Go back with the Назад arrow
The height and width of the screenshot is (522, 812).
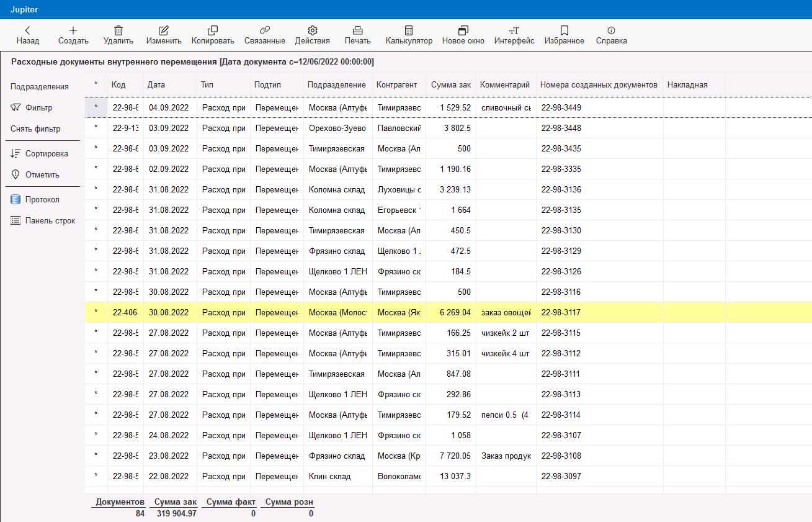click(27, 35)
